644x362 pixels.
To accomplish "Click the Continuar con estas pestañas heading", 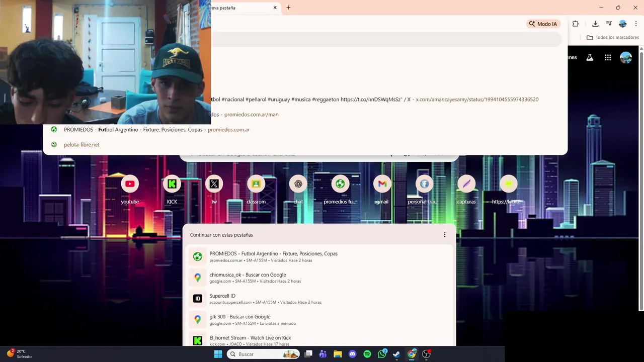I will pyautogui.click(x=221, y=235).
